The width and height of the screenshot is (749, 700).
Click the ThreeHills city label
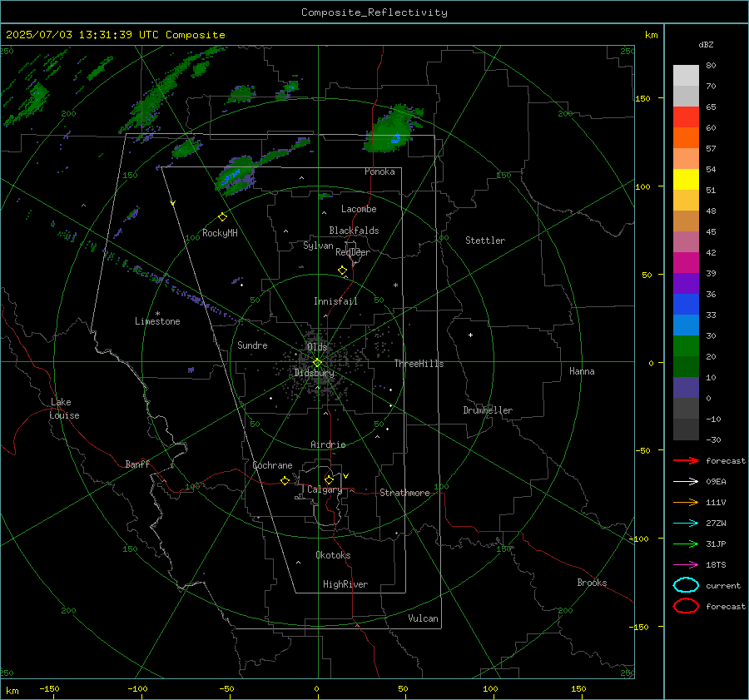[419, 364]
